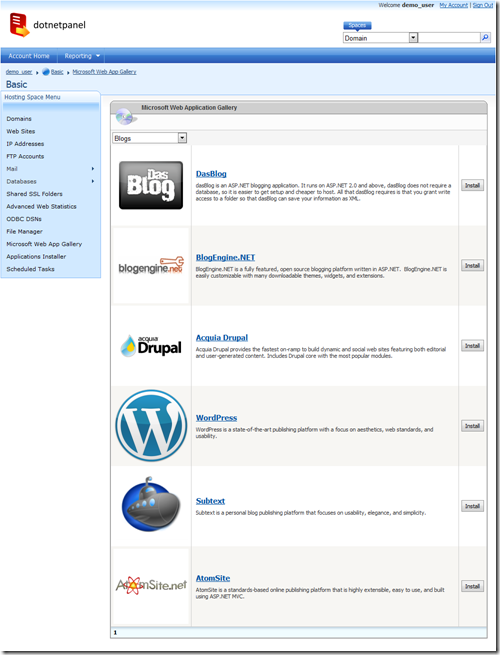
Task: Install Subtext application
Action: pyautogui.click(x=472, y=506)
